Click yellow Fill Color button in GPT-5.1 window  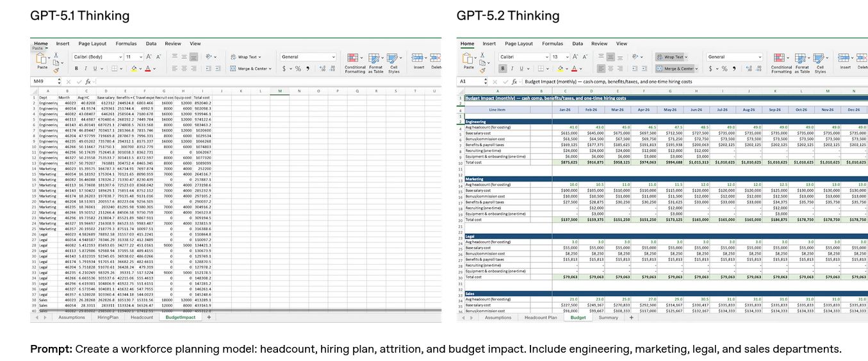136,69
